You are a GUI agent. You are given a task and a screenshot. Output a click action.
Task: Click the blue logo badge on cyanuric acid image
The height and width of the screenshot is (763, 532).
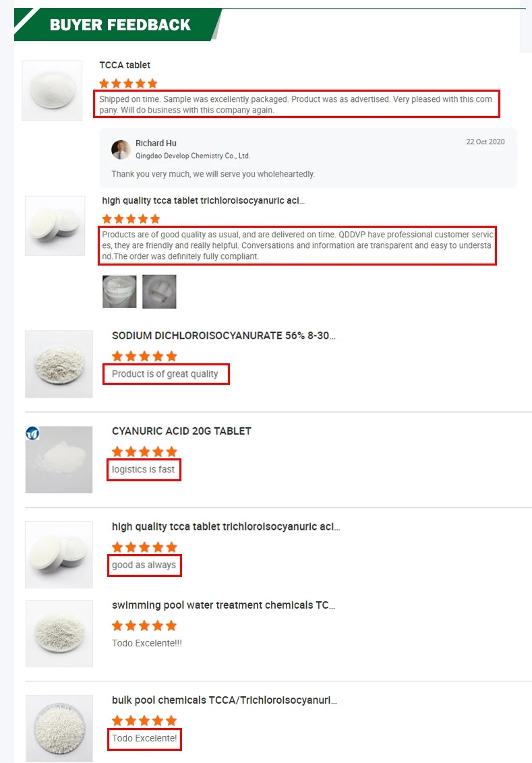[x=32, y=433]
